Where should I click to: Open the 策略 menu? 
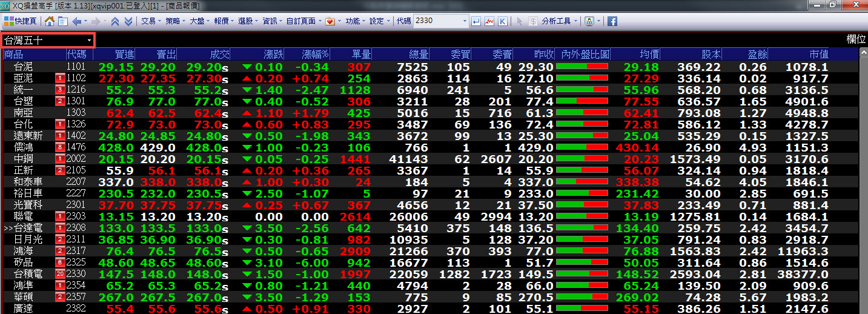tap(175, 21)
